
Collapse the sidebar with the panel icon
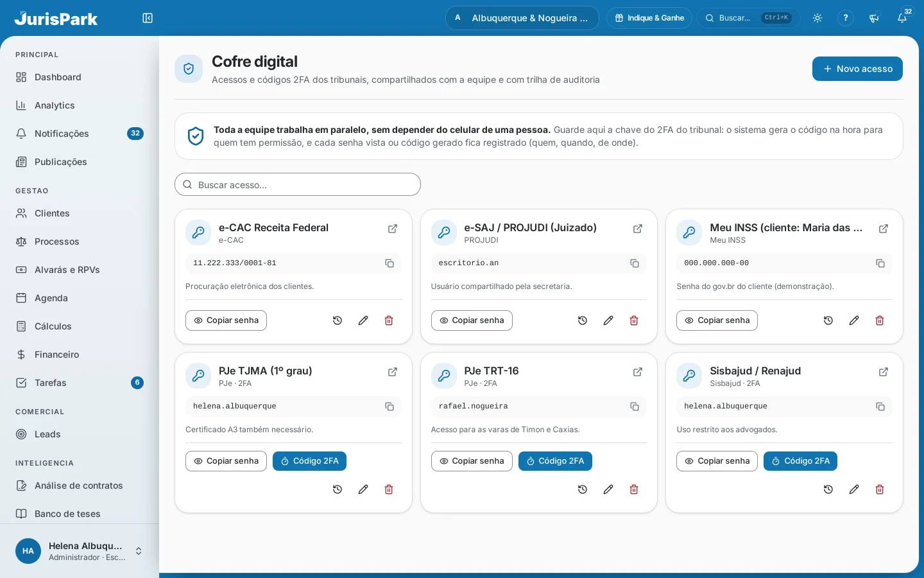pyautogui.click(x=148, y=18)
